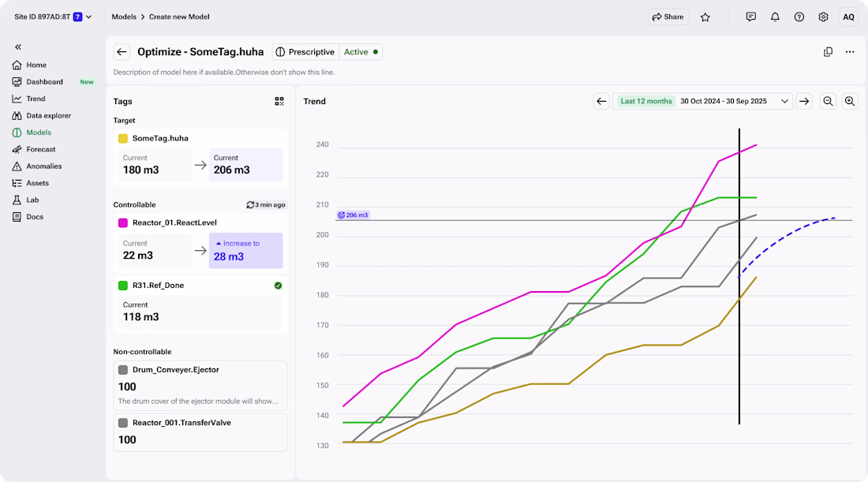Collapse the left sidebar
868x482 pixels.
coord(18,47)
